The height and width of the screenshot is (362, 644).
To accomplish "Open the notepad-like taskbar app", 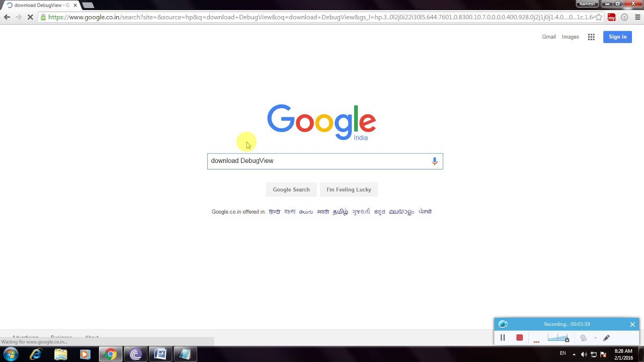I will [185, 354].
